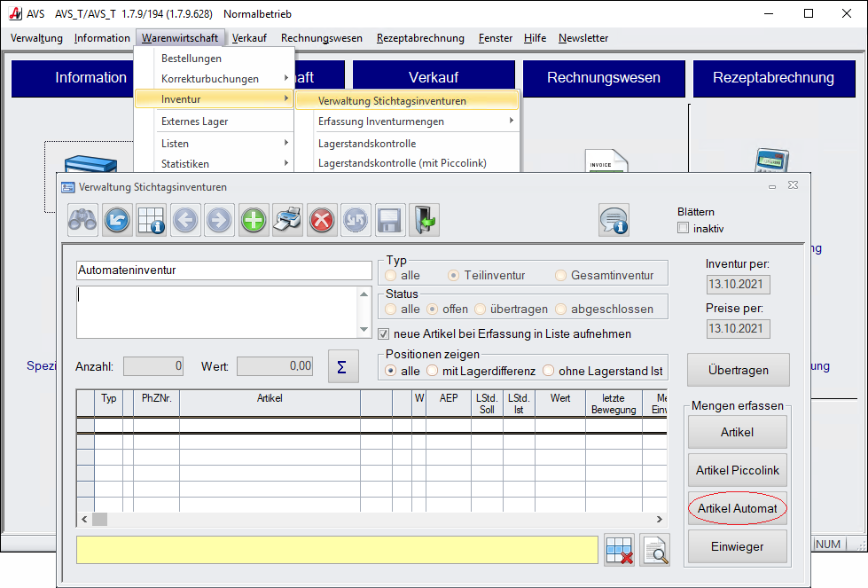Viewport: 868px width, 588px height.
Task: Open the Rezeptabrechnung menu
Action: coord(420,38)
